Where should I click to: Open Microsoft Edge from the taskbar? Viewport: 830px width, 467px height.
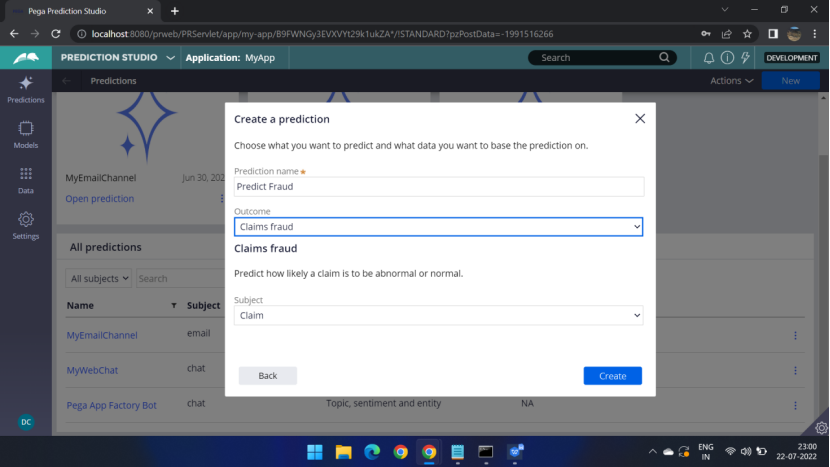point(372,452)
